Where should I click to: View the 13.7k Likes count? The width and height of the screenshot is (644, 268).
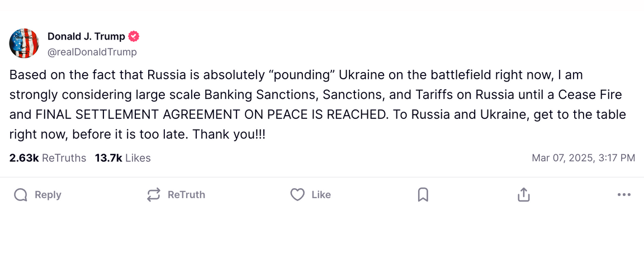point(123,158)
